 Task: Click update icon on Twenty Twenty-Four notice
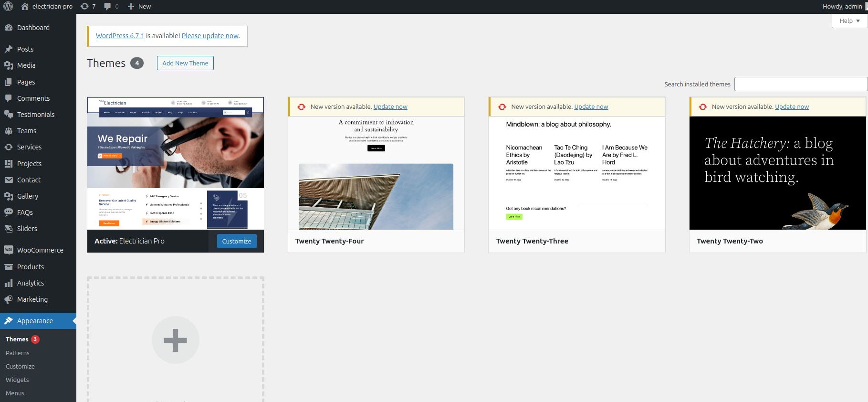tap(302, 107)
